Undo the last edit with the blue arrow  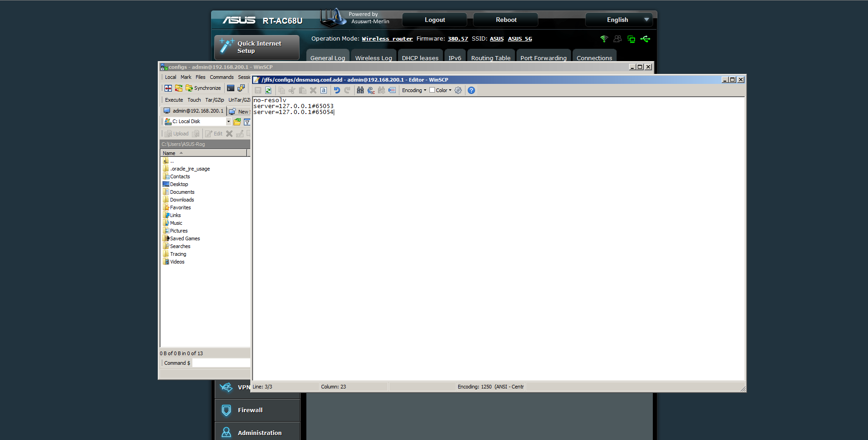point(337,90)
